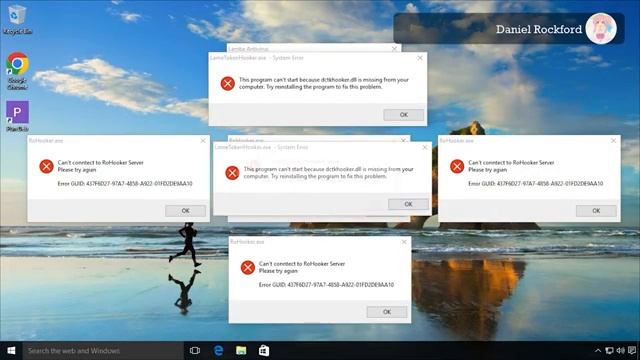This screenshot has height=360, width=640.
Task: Click the 'Search the web and Windows' box
Action: tap(103, 351)
